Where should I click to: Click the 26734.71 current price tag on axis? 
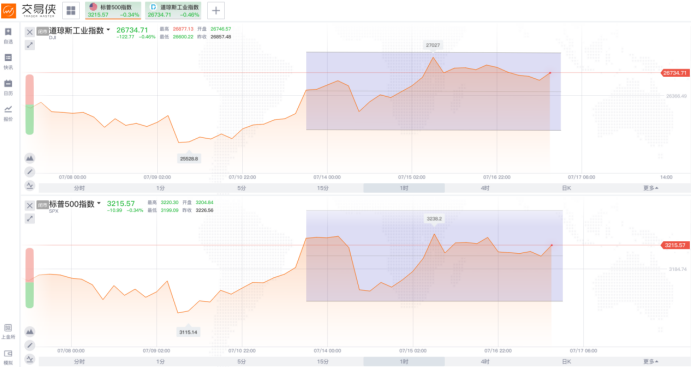[x=675, y=73]
